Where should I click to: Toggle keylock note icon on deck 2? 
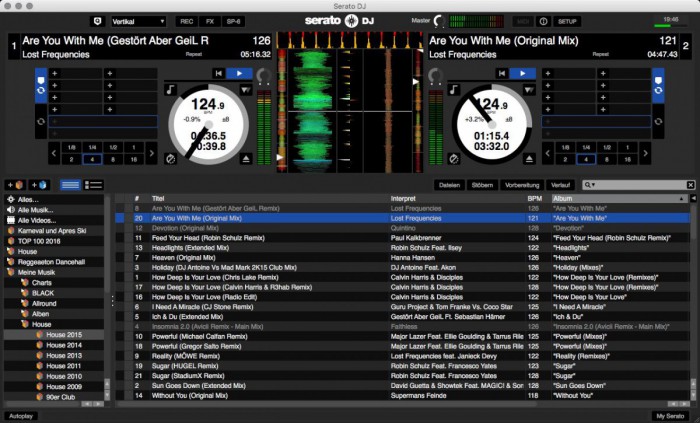[454, 90]
